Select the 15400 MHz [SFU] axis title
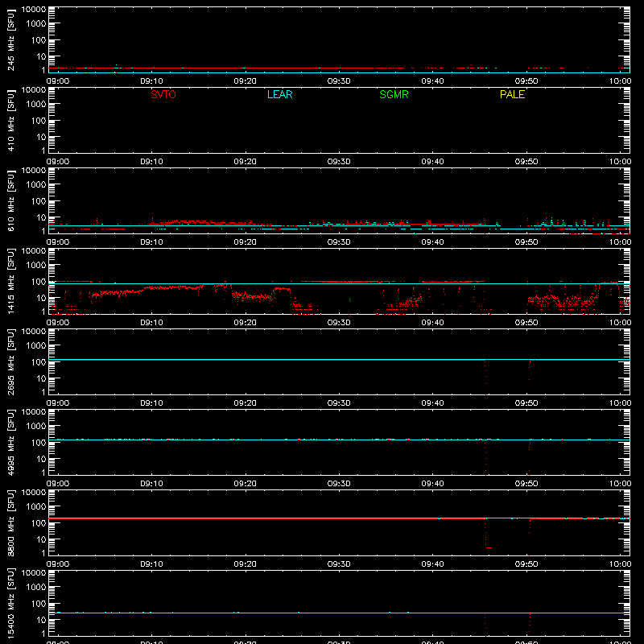Viewport: 644px width, 644px height. tap(10, 603)
